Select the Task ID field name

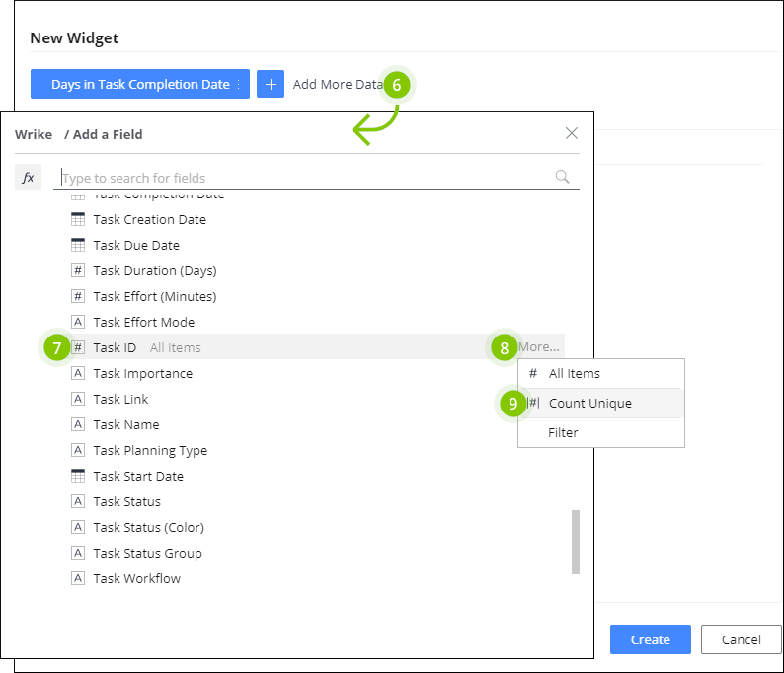(115, 347)
